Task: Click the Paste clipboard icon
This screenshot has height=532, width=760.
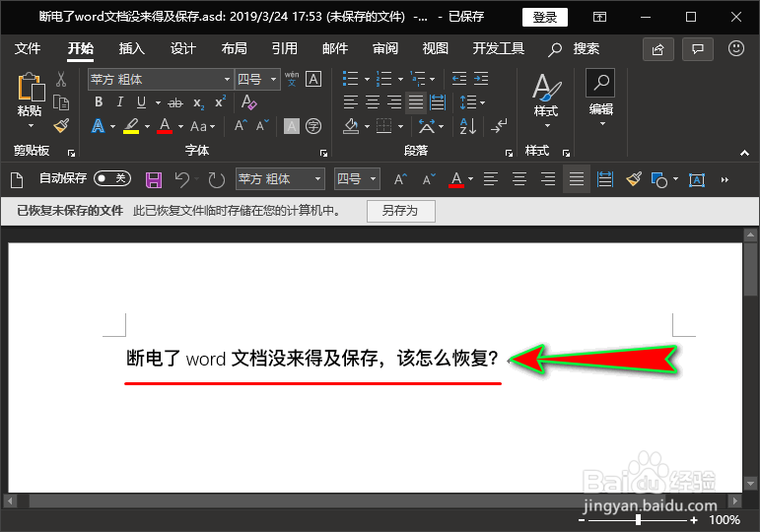Action: tap(31, 87)
